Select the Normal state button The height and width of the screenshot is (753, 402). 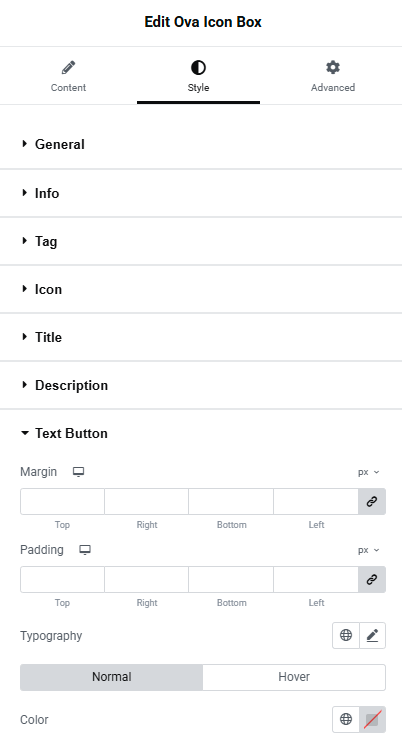[x=111, y=677]
